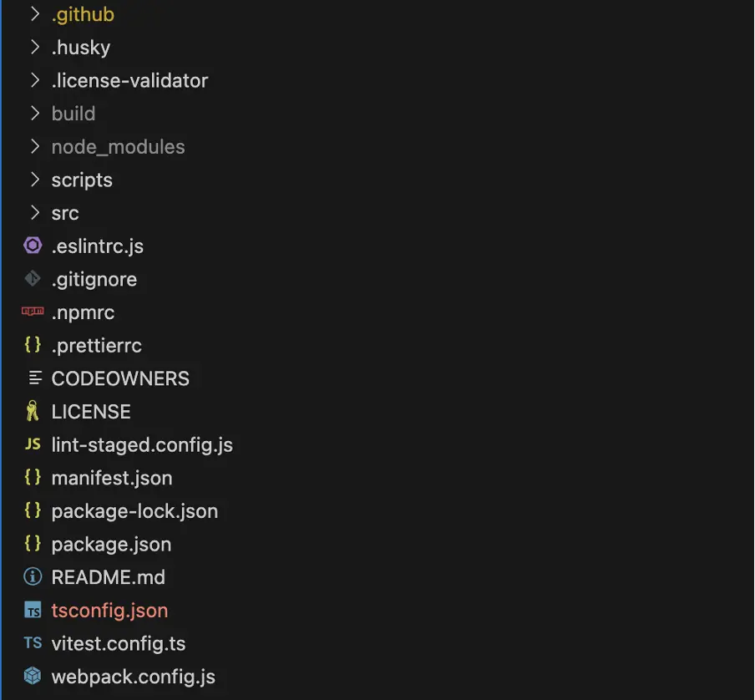Expand the .github folder chevron
Screen dimensions: 755x700
point(35,14)
